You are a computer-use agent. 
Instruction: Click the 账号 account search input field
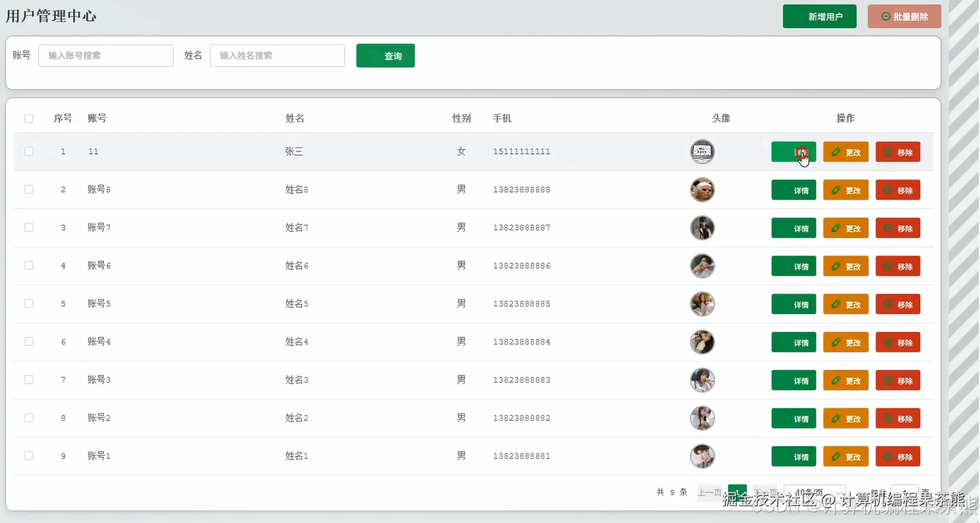click(105, 56)
